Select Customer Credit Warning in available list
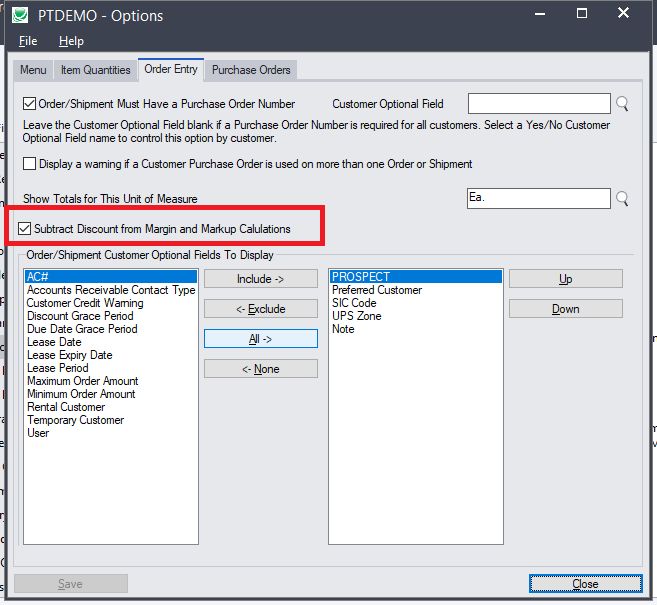 pos(84,303)
